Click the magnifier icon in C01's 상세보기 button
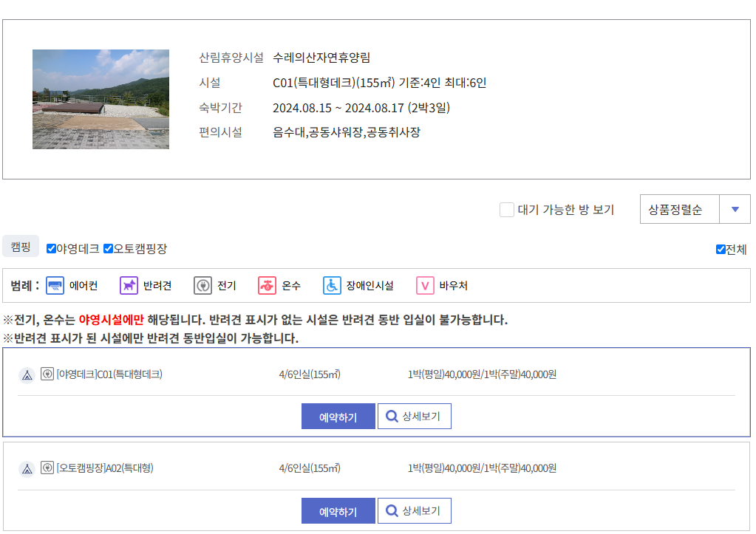This screenshot has width=756, height=534. click(392, 416)
